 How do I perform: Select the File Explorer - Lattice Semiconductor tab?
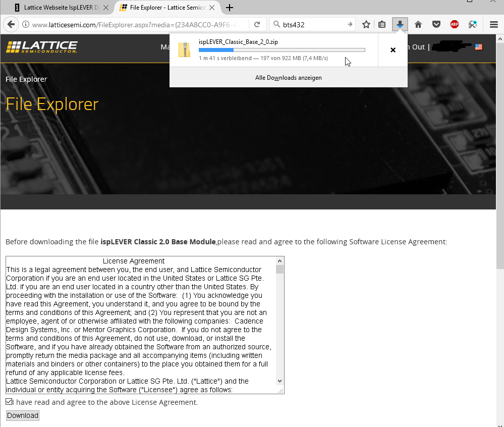pyautogui.click(x=167, y=8)
